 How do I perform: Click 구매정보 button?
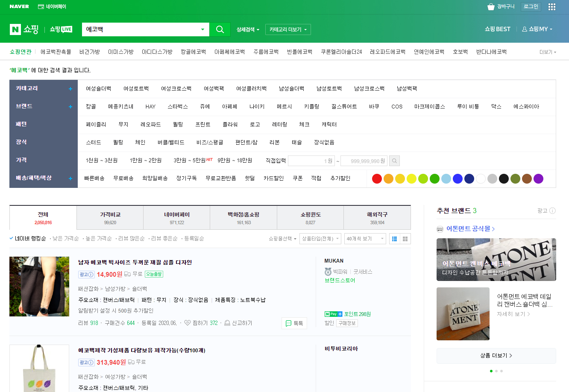(347, 323)
